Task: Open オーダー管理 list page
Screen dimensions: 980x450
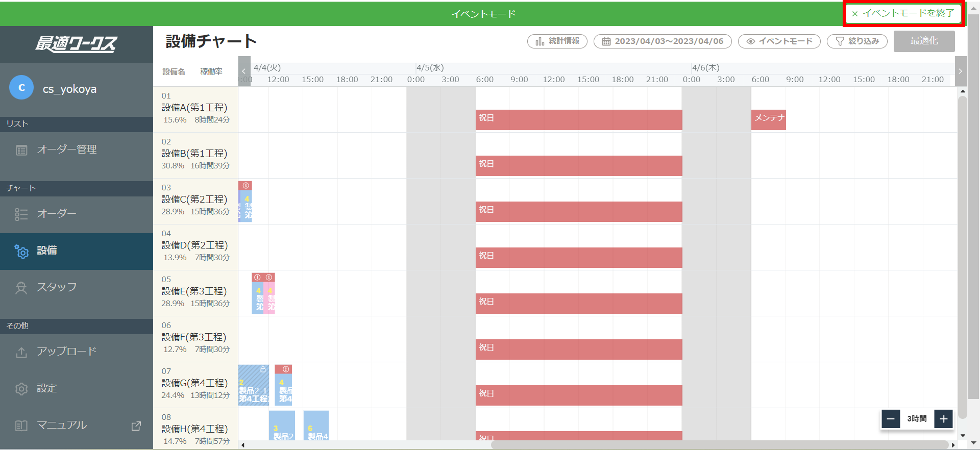Action: [x=76, y=150]
